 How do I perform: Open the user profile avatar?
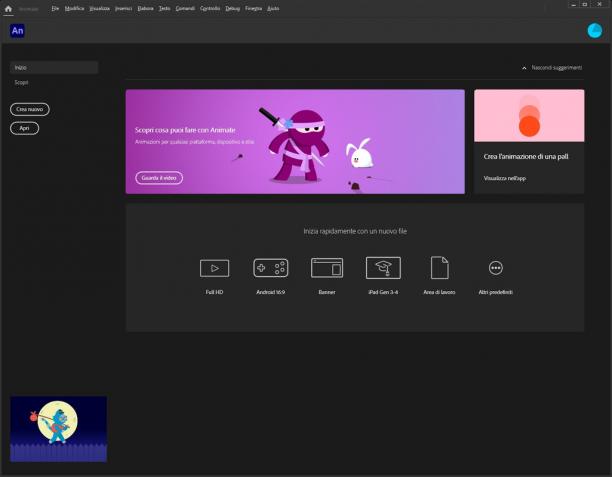pos(595,30)
